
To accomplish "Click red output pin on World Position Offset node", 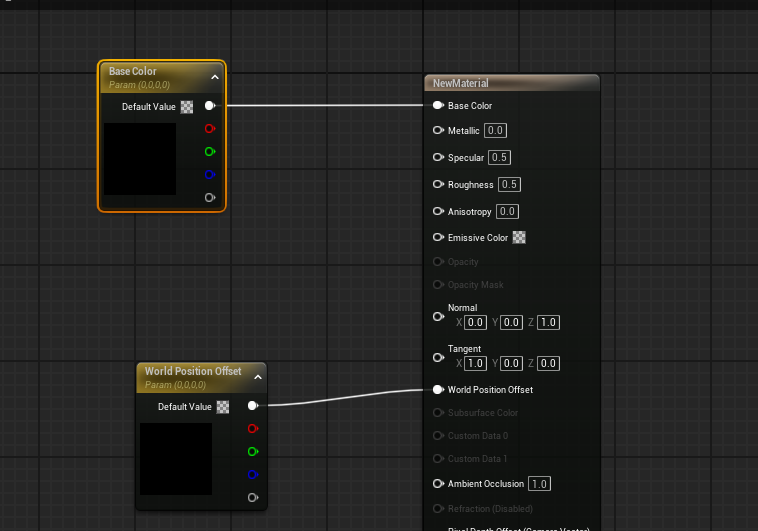I will pyautogui.click(x=252, y=429).
